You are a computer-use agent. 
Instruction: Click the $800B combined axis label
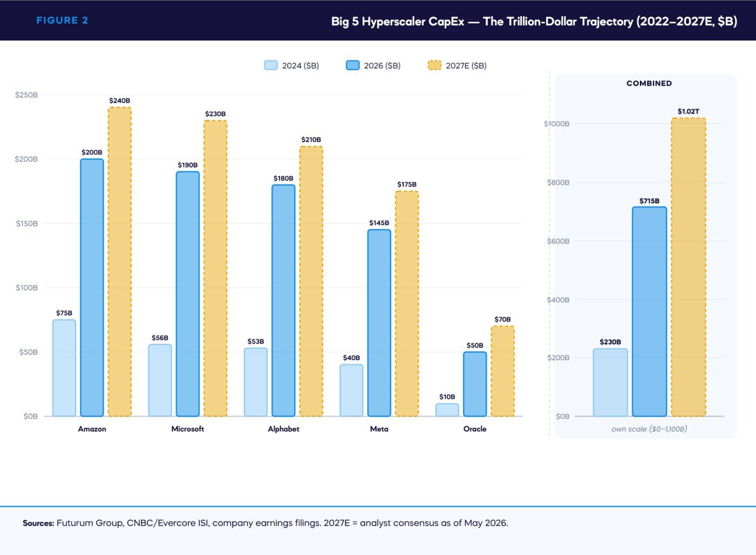[558, 183]
